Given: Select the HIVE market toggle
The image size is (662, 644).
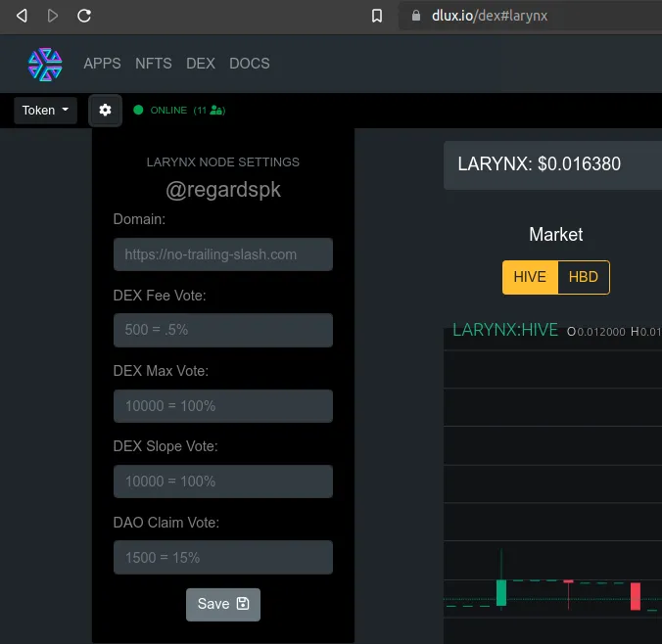Looking at the screenshot, I should tap(530, 277).
